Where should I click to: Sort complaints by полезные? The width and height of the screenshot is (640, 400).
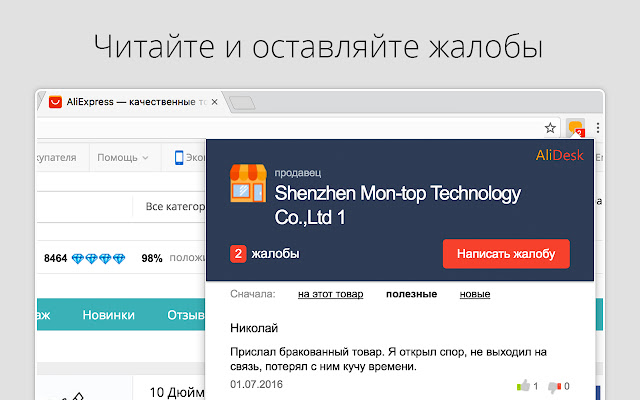coord(411,294)
